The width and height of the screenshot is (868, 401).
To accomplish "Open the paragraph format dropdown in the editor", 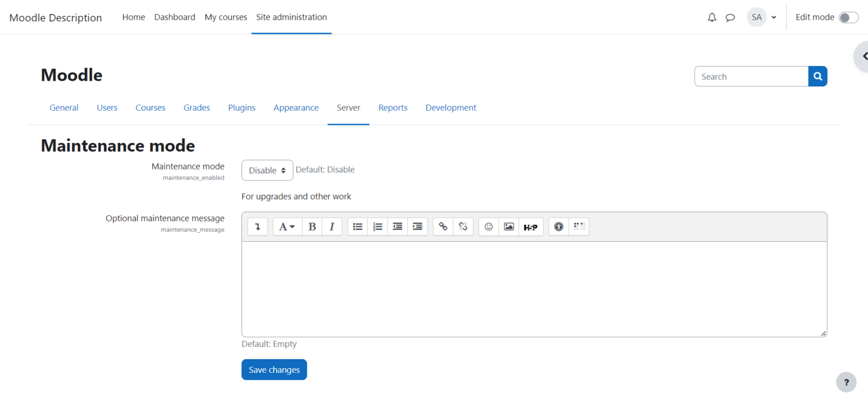I will point(287,226).
